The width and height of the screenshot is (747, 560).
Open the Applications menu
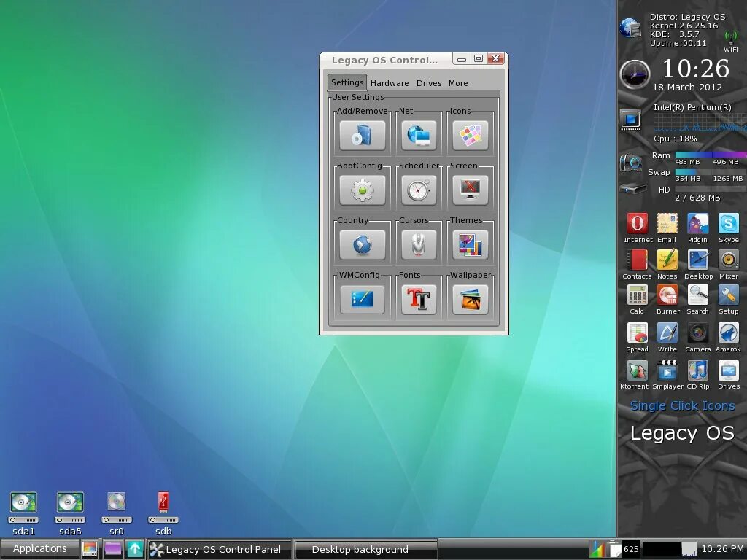click(x=40, y=548)
